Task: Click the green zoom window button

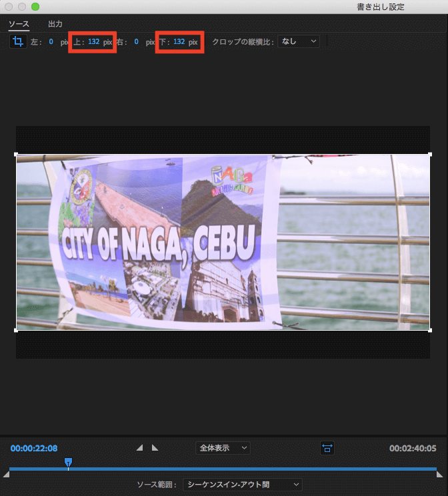Action: tap(35, 7)
